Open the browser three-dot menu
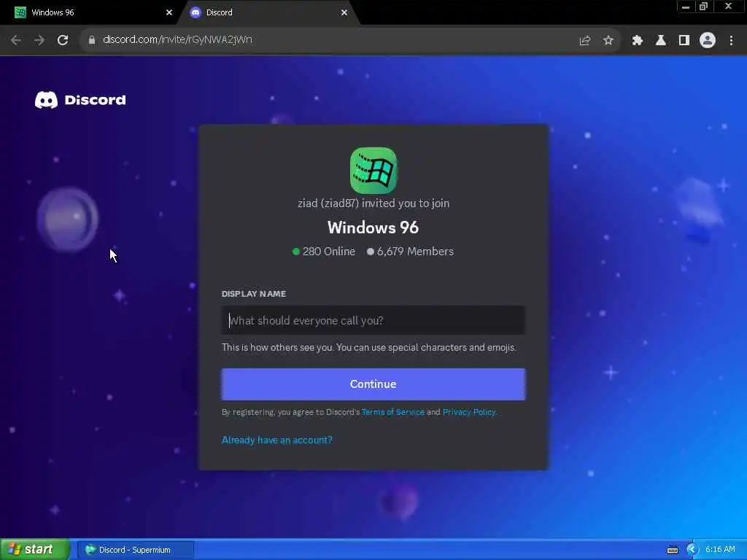Viewport: 747px width, 560px height. [x=731, y=41]
